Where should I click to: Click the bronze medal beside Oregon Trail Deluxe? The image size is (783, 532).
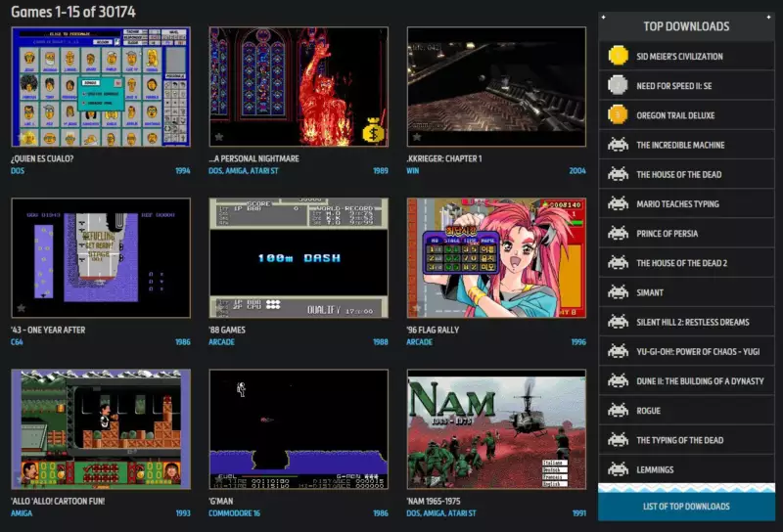[618, 114]
